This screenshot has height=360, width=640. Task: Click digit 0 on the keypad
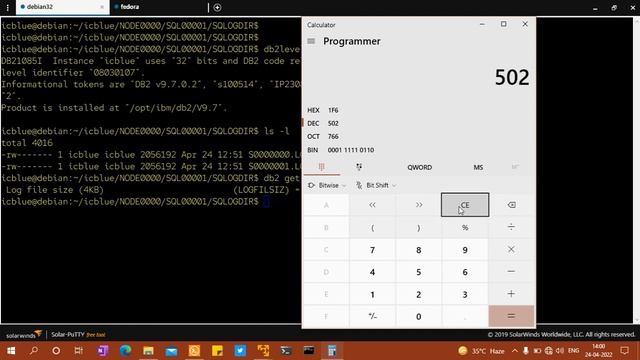419,316
